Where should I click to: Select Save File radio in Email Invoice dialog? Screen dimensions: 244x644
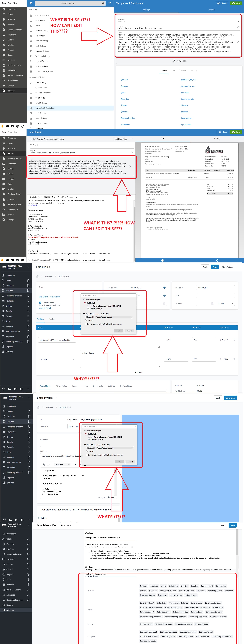[x=87, y=451]
